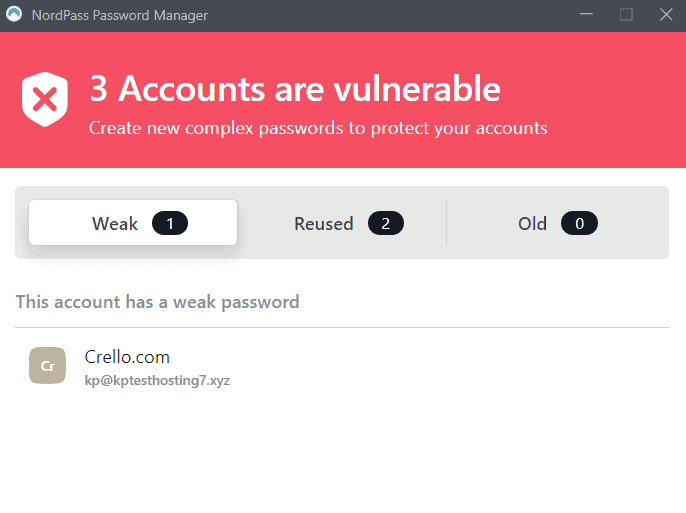Viewport: 686px width, 513px height.
Task: Open the Old passwords tab
Action: click(x=533, y=223)
